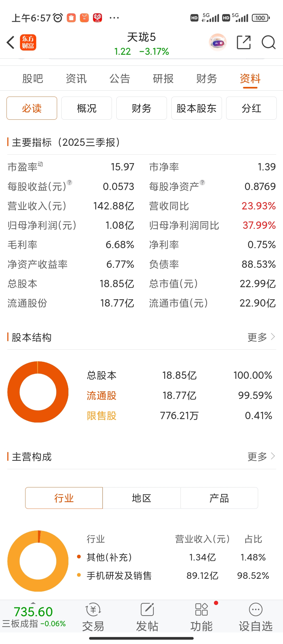Expand 更多 for 主营构成
This screenshot has width=283, height=644.
pos(261,457)
